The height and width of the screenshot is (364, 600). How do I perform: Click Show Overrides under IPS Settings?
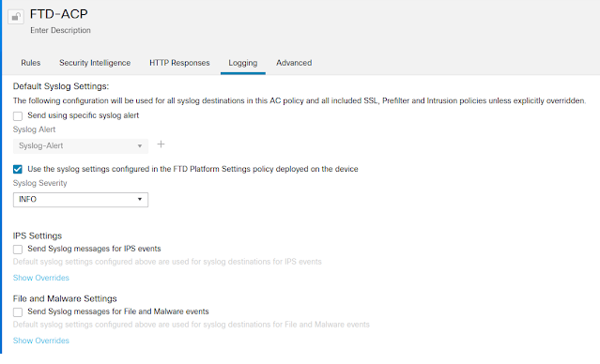click(41, 278)
